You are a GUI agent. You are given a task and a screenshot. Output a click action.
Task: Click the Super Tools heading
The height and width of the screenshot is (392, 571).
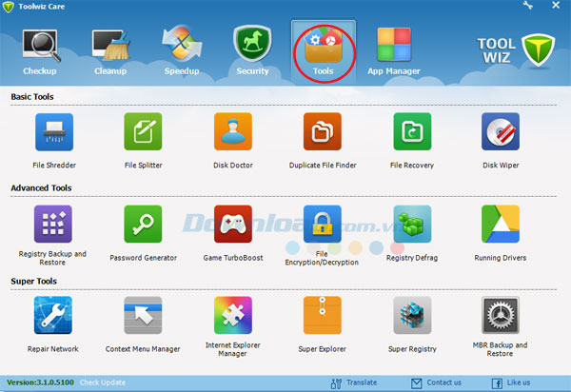coord(34,282)
